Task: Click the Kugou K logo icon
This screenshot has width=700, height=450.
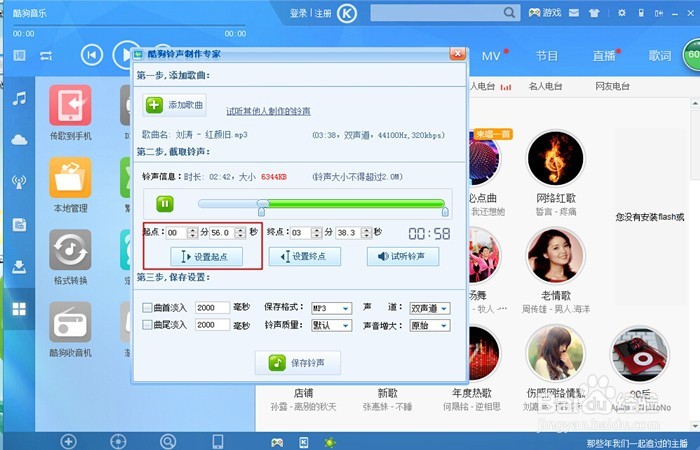Action: pos(347,13)
